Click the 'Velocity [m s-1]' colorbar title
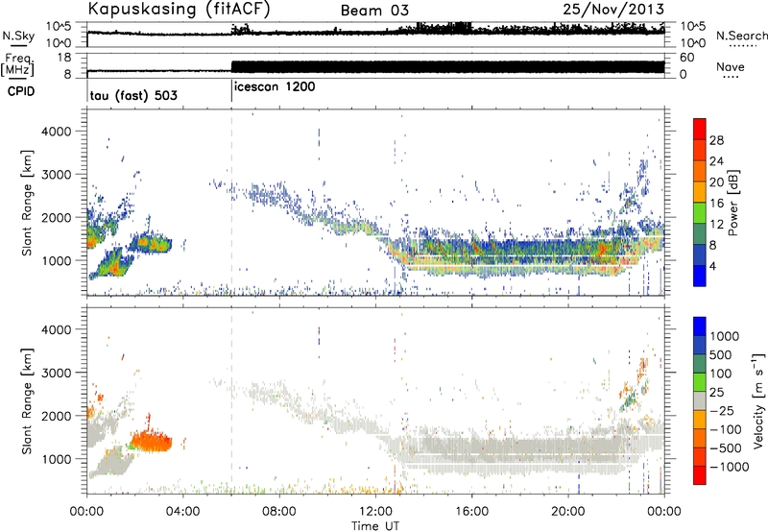Image resolution: width=768 pixels, height=532 pixels. point(758,400)
